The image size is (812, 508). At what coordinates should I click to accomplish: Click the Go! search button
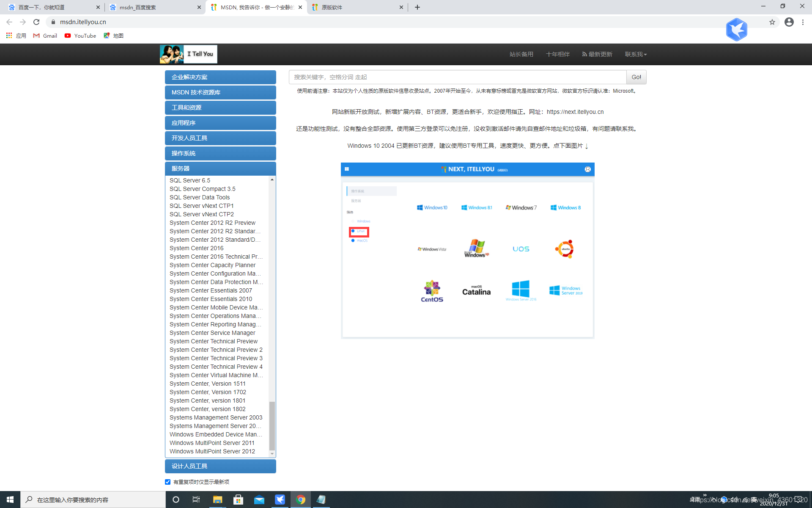636,77
